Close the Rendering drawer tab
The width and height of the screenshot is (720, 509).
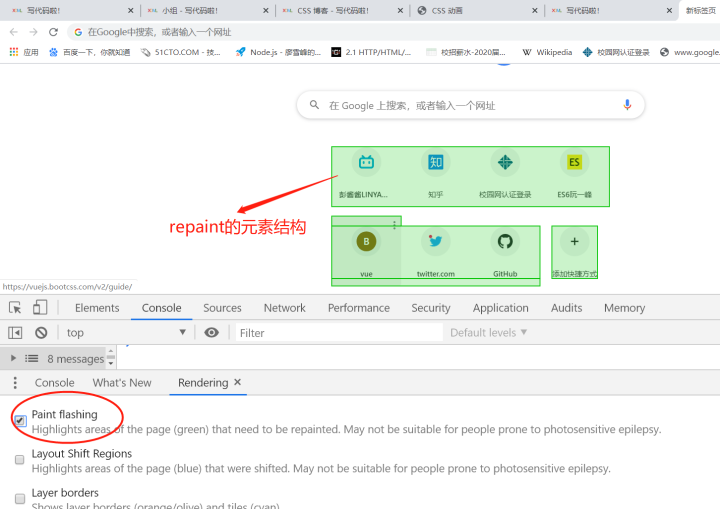pyautogui.click(x=237, y=382)
